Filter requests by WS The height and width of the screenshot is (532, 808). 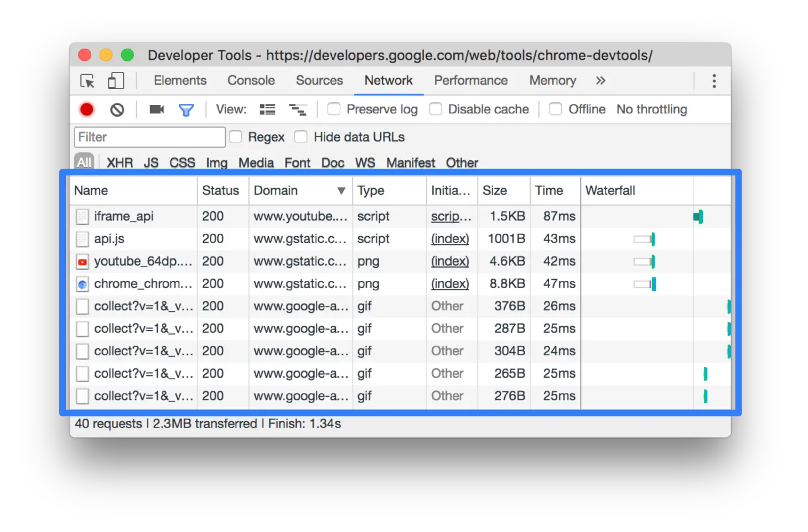(365, 163)
